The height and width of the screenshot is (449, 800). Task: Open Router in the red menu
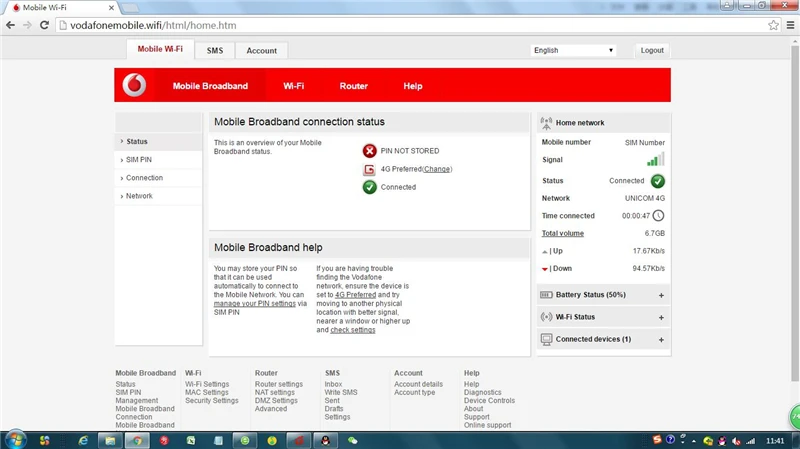354,86
